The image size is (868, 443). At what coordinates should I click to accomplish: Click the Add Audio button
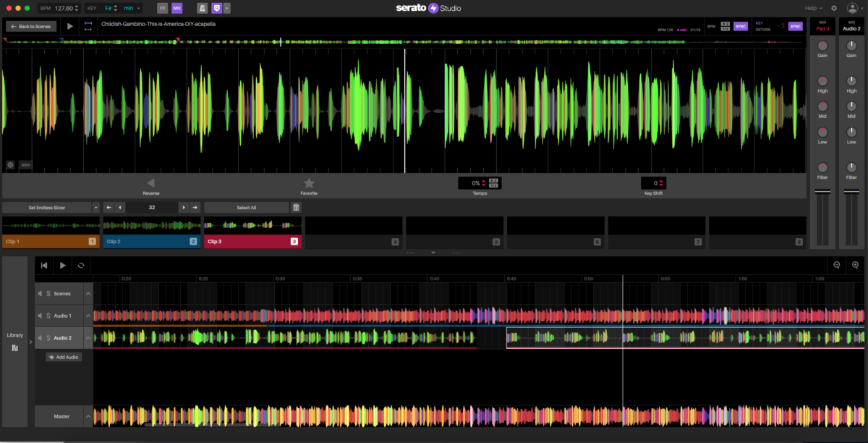64,357
